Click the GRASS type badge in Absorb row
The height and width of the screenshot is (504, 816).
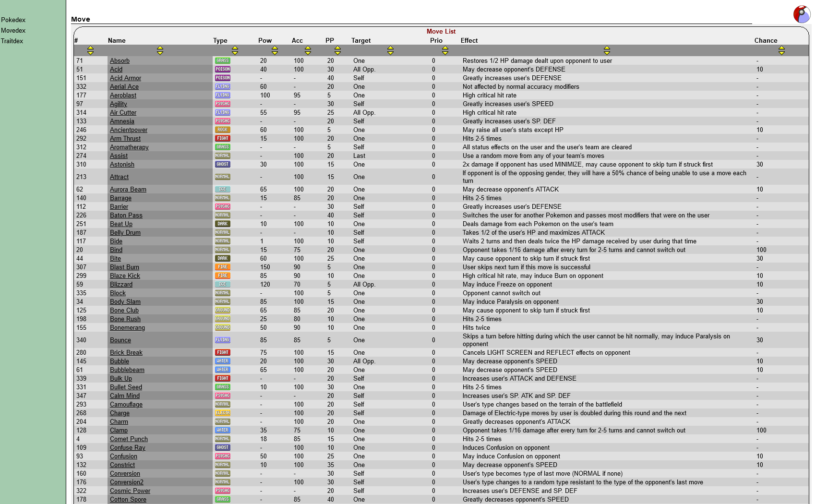[223, 60]
